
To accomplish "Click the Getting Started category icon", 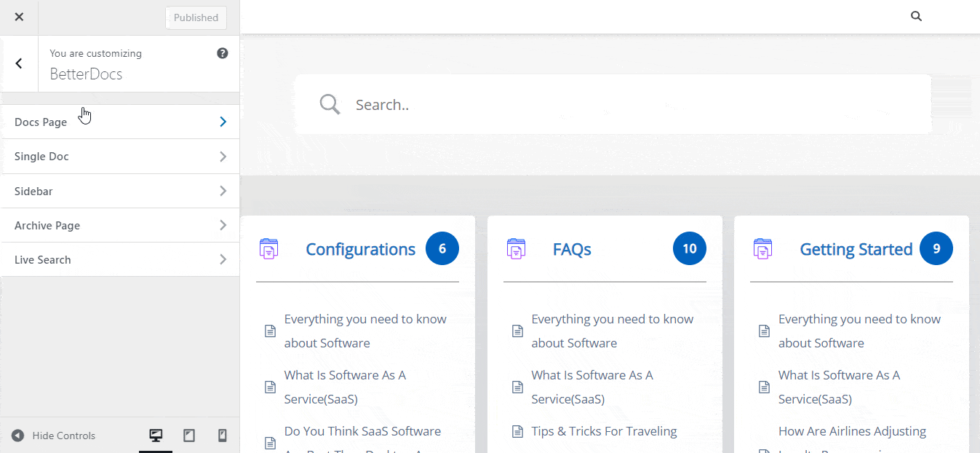I will [762, 248].
